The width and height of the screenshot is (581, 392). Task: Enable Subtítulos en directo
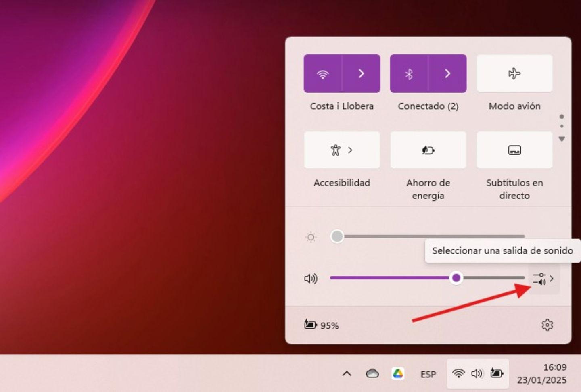click(x=514, y=150)
